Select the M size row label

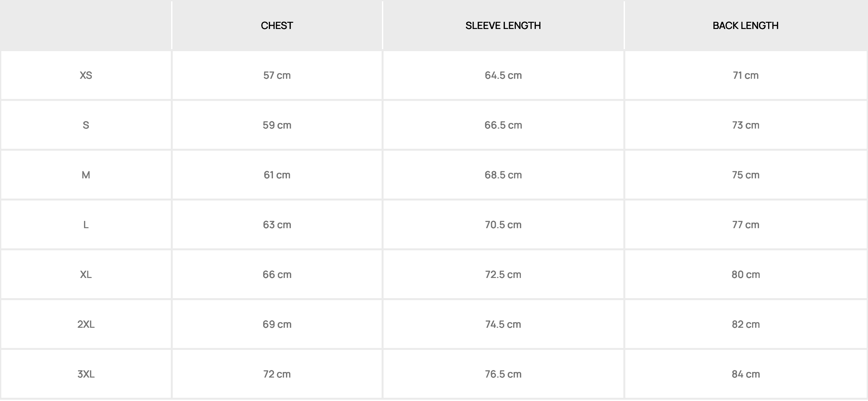tap(86, 175)
